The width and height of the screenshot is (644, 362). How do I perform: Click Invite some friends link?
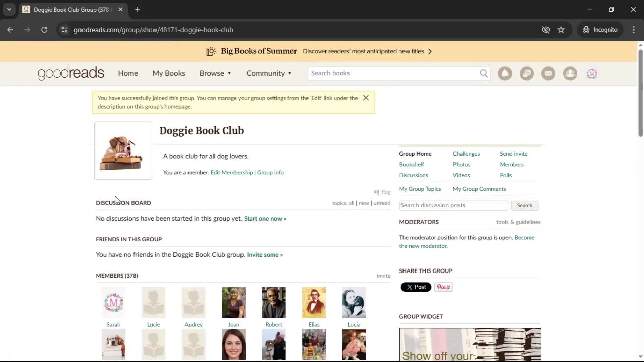click(265, 255)
